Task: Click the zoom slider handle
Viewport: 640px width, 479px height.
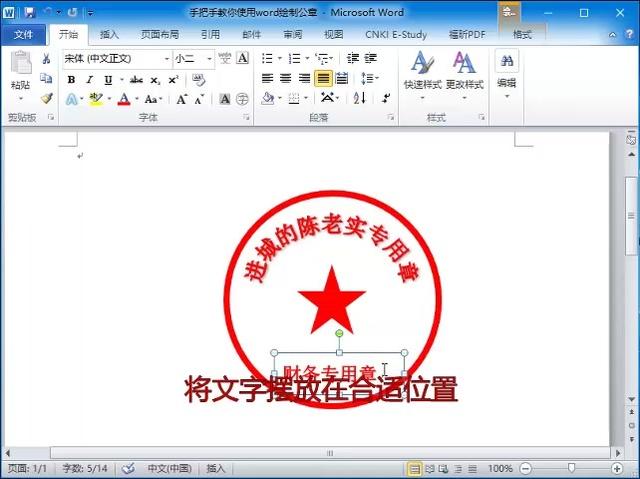Action: click(x=571, y=468)
